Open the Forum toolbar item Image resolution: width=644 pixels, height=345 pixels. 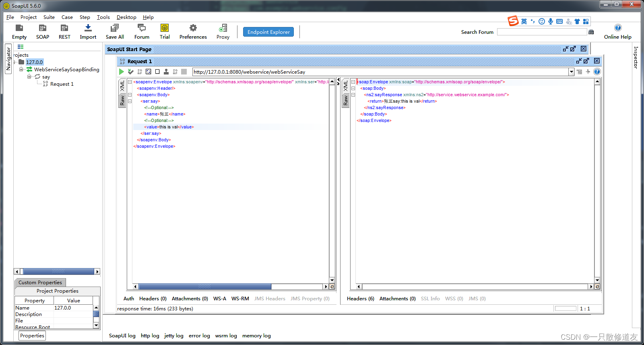(x=142, y=28)
